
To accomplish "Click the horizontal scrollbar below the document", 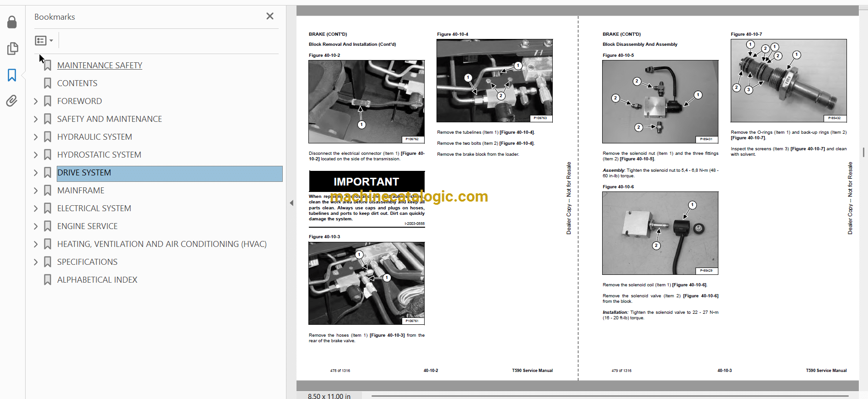I will point(610,396).
